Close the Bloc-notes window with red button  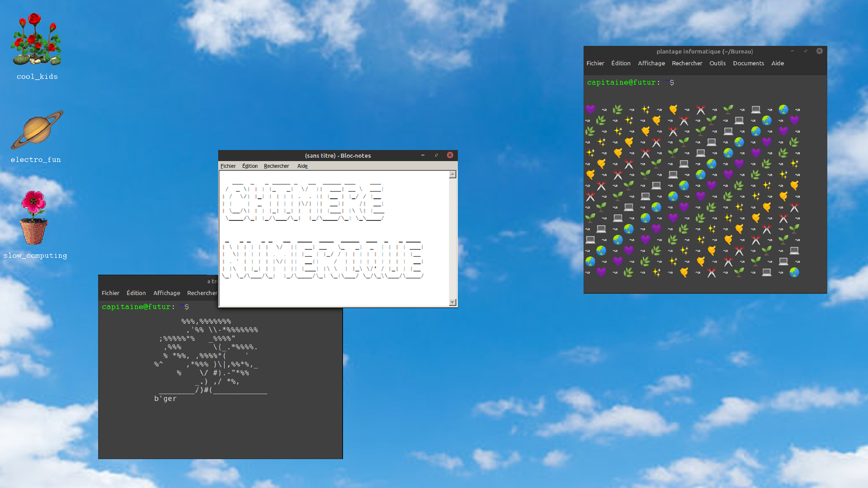pyautogui.click(x=450, y=155)
